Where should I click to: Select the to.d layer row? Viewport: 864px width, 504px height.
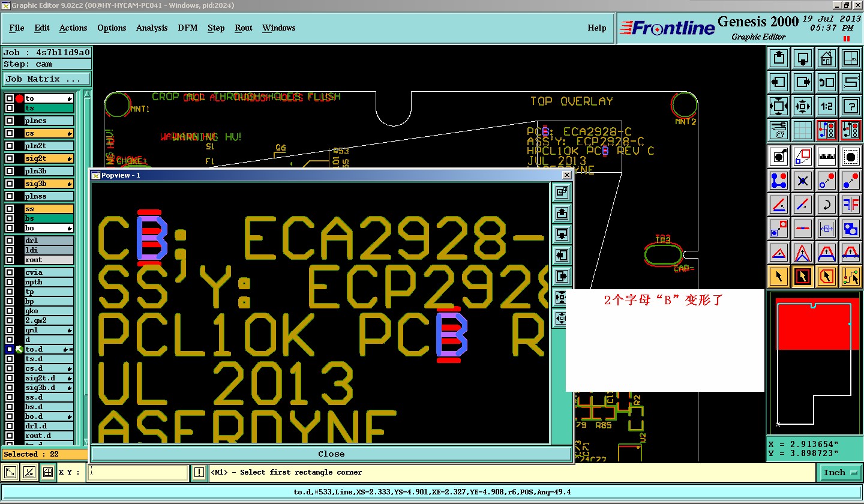coord(49,349)
